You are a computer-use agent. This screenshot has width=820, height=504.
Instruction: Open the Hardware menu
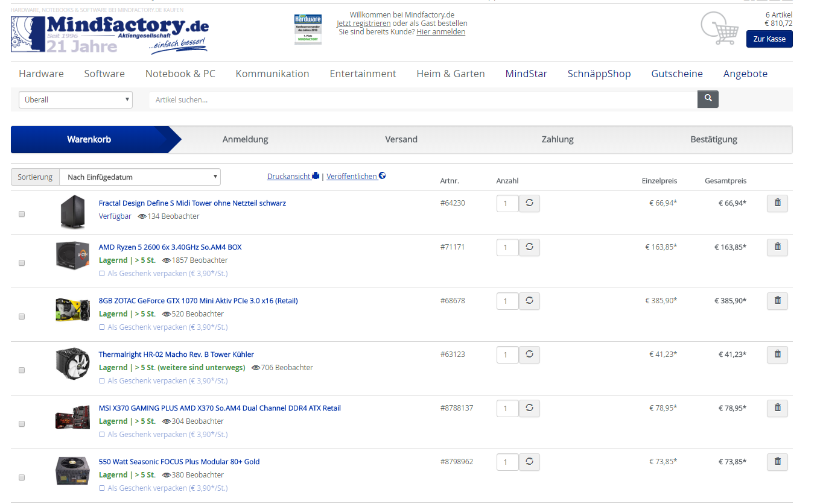41,74
